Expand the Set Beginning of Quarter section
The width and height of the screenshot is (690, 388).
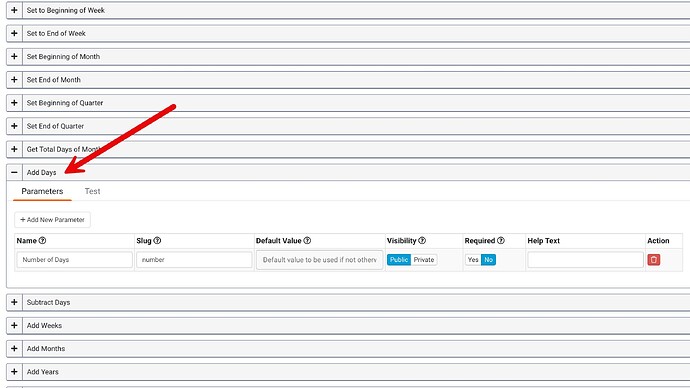(14, 103)
